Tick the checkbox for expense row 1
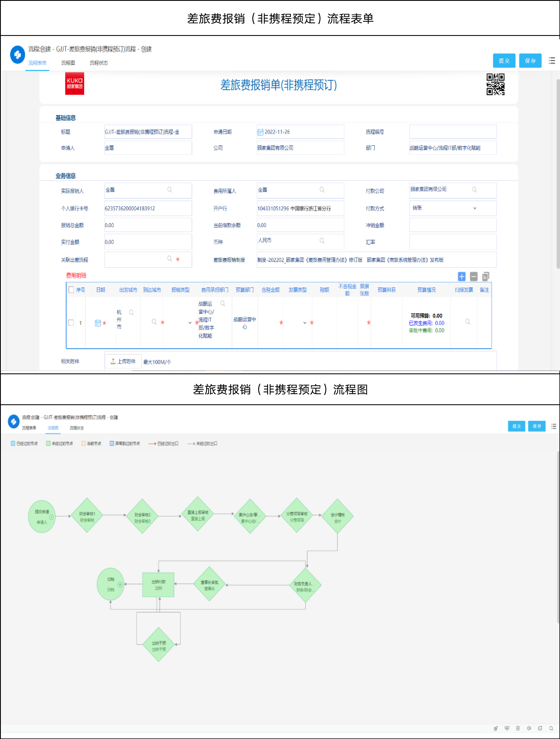The image size is (560, 739). [x=71, y=323]
